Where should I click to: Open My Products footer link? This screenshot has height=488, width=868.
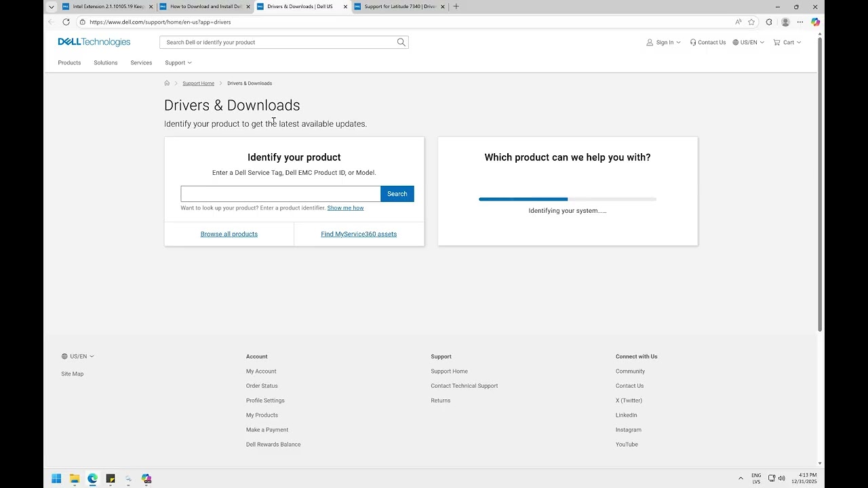point(262,415)
